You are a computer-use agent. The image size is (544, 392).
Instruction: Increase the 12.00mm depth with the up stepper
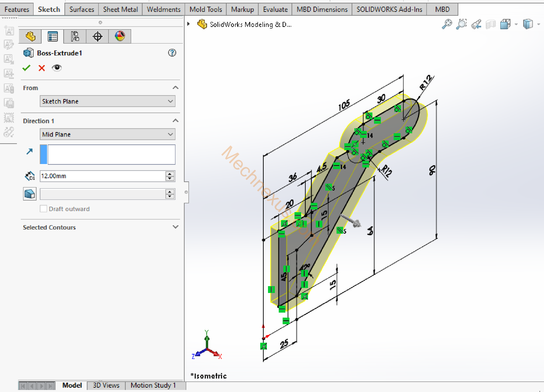(x=170, y=174)
